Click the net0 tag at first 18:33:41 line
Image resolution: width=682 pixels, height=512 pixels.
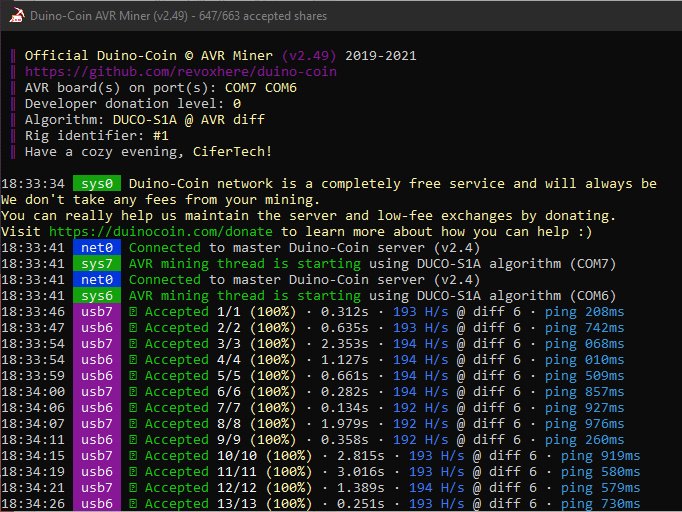(97, 248)
